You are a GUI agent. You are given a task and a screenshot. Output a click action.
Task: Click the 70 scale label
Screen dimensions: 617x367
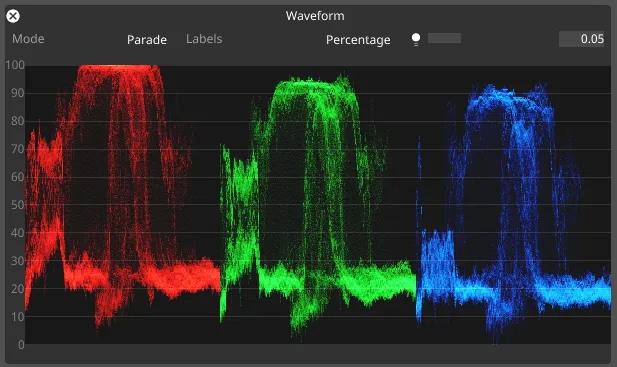18,149
